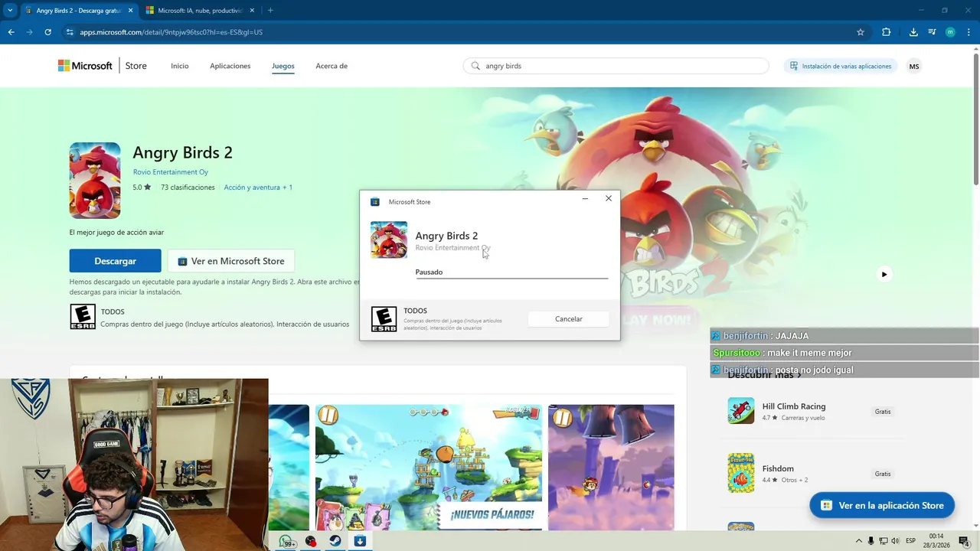Click Ver en Microsoft Store button

(x=231, y=261)
